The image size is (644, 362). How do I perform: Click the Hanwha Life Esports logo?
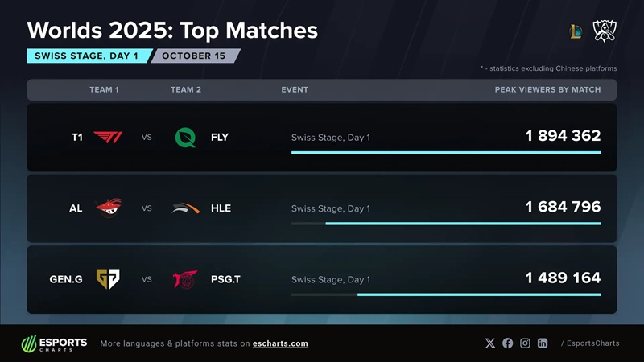[186, 208]
